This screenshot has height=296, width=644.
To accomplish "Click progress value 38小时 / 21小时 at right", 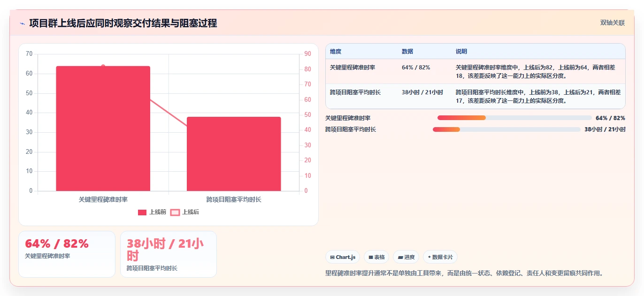I will point(605,129).
